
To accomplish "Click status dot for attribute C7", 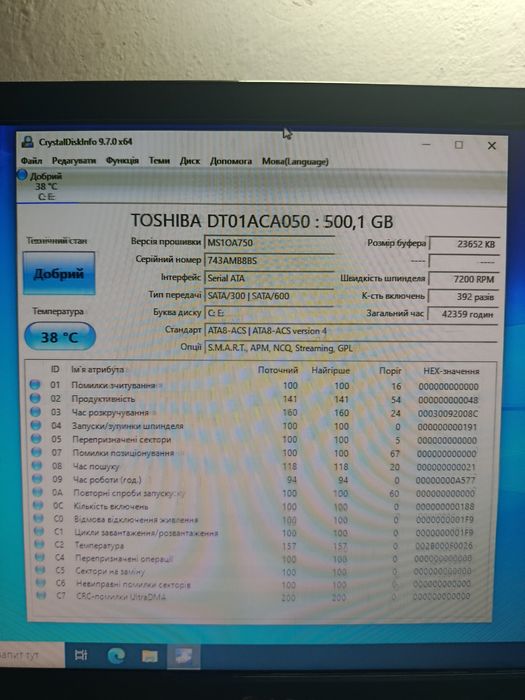I will pyautogui.click(x=42, y=595).
